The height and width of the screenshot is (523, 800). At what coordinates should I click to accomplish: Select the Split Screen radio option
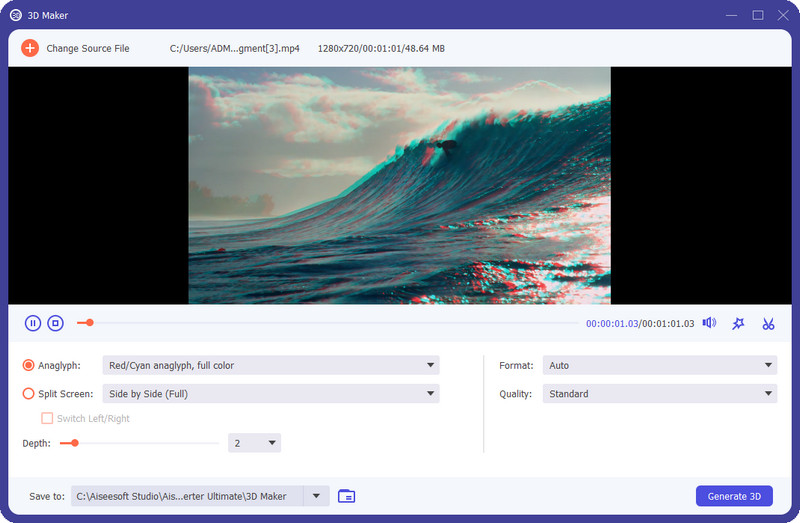pos(29,394)
